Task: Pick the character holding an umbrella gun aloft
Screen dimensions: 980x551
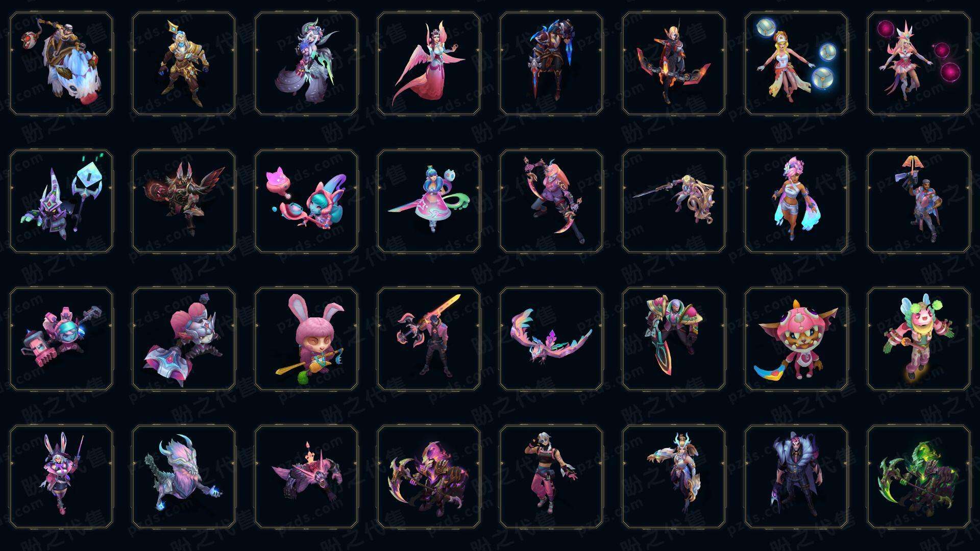Action: point(919,201)
